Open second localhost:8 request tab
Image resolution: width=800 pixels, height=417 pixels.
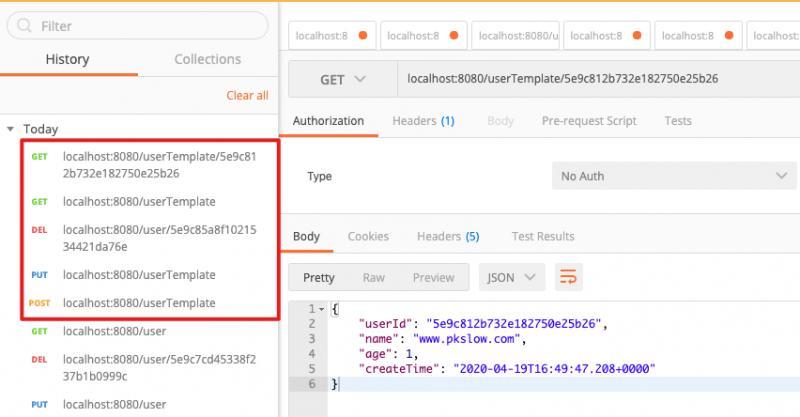point(423,35)
